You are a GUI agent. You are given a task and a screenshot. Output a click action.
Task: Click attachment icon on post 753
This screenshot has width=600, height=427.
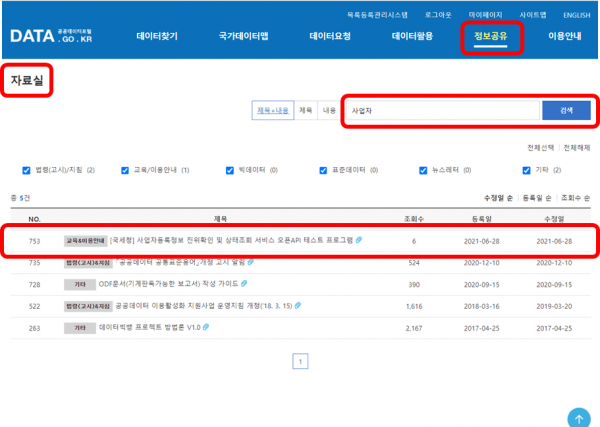tap(359, 241)
